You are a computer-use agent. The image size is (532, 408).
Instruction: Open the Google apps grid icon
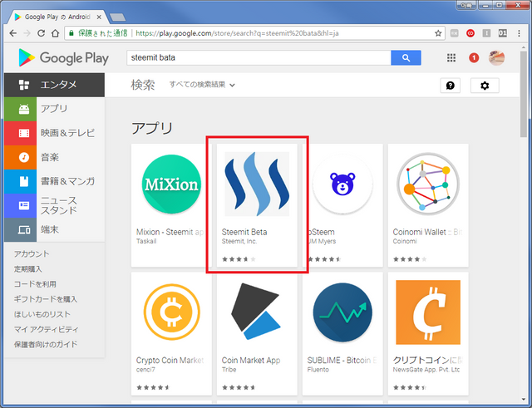(451, 58)
